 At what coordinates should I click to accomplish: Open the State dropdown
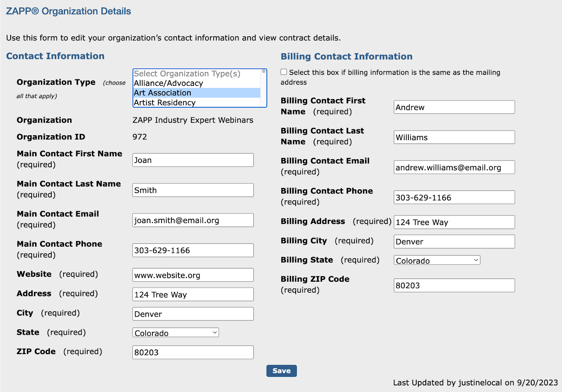[176, 333]
